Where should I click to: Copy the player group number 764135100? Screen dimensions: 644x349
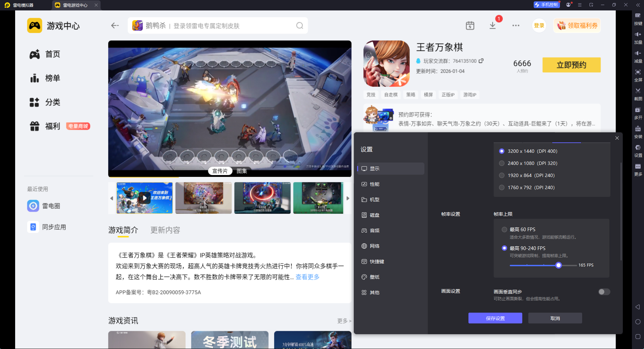coord(481,61)
